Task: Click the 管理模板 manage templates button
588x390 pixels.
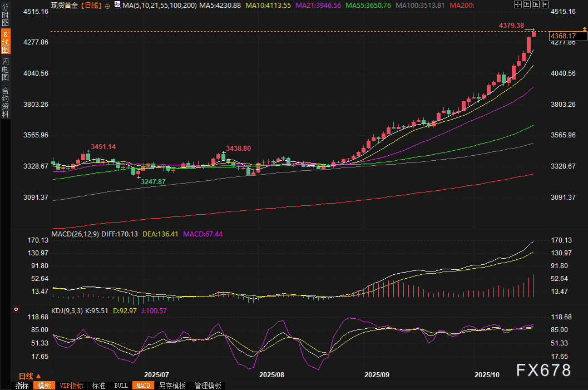Action: coord(207,386)
